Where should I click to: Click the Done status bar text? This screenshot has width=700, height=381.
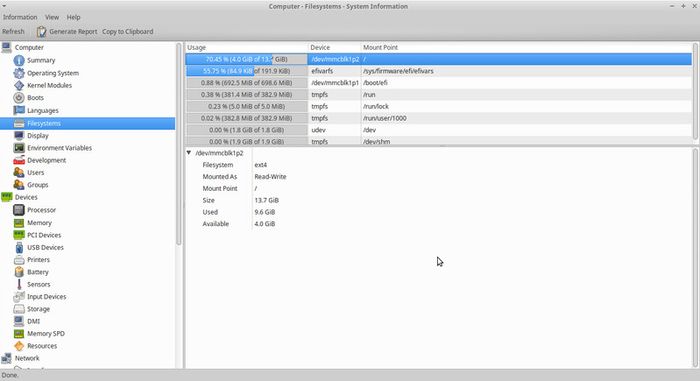(9, 375)
